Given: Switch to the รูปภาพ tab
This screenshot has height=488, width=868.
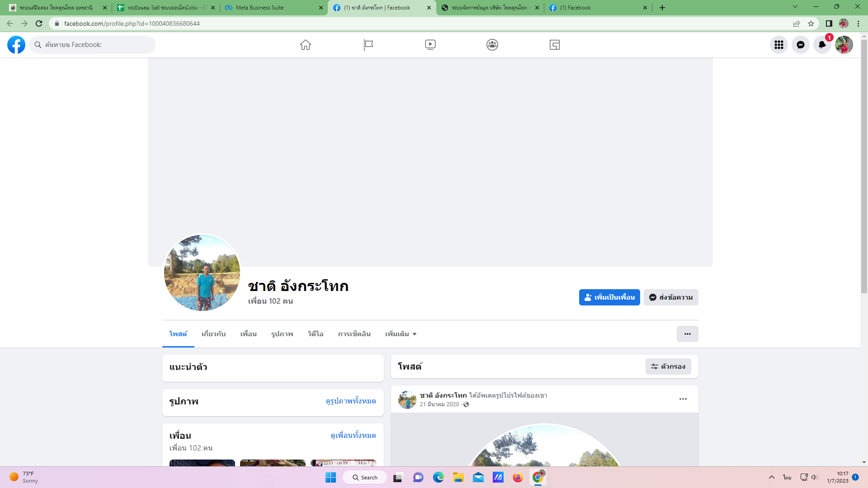Looking at the screenshot, I should click(282, 334).
